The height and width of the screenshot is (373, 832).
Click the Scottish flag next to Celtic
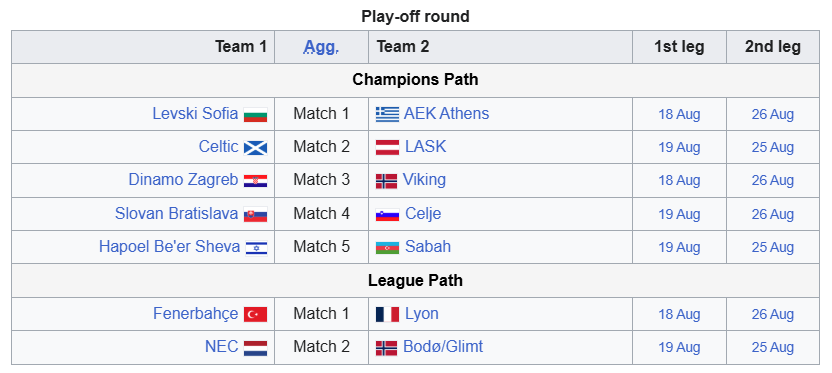point(255,148)
